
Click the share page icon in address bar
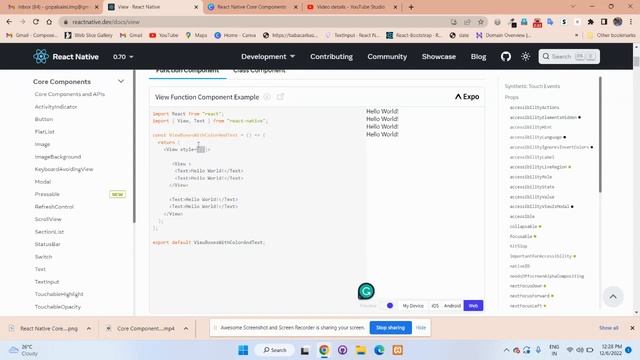[x=467, y=22]
